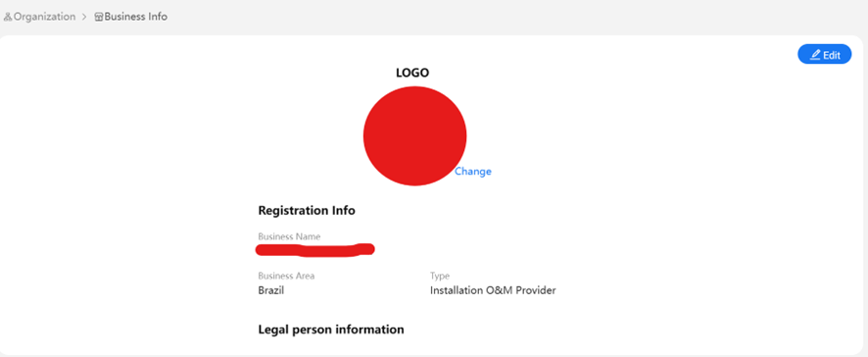Click the Business Info storefront icon
The image size is (868, 357).
pos(99,17)
